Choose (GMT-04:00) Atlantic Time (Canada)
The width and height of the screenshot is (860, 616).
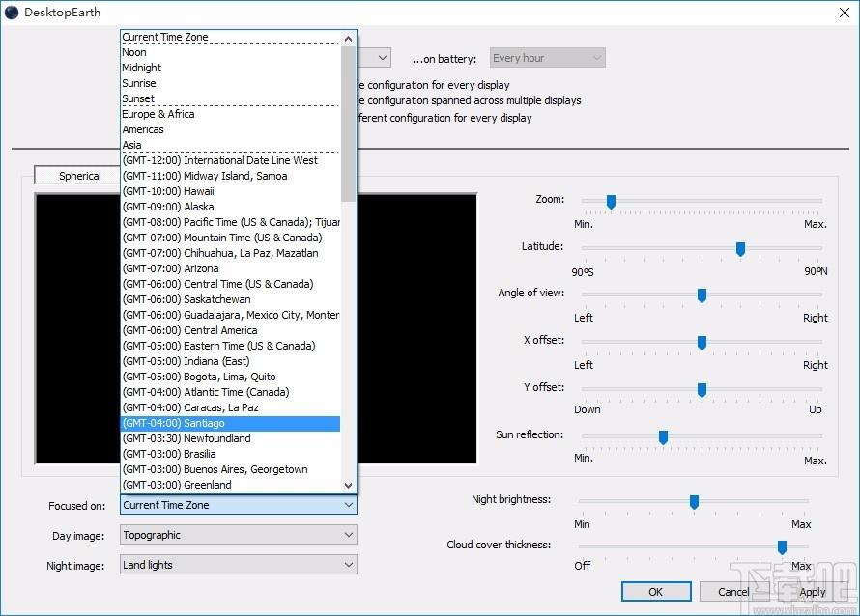point(230,392)
